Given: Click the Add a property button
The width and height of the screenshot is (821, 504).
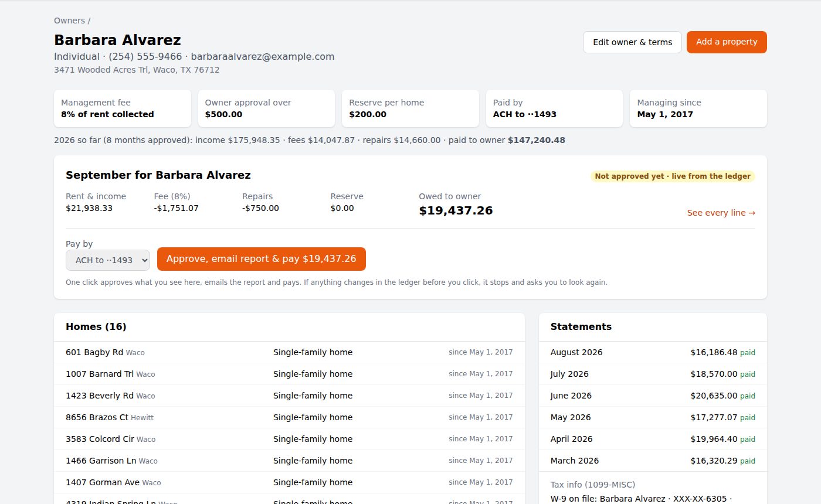Looking at the screenshot, I should coord(727,42).
